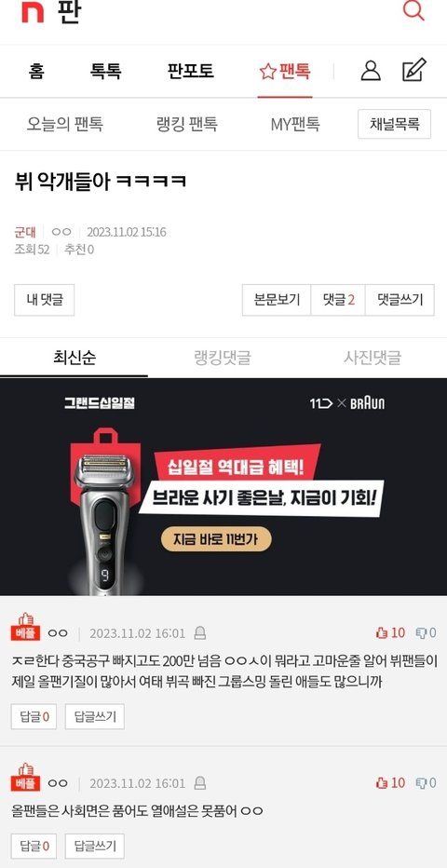Switch to 랭킹댓글 sorting tab
This screenshot has height=868, width=447.
pos(223,358)
